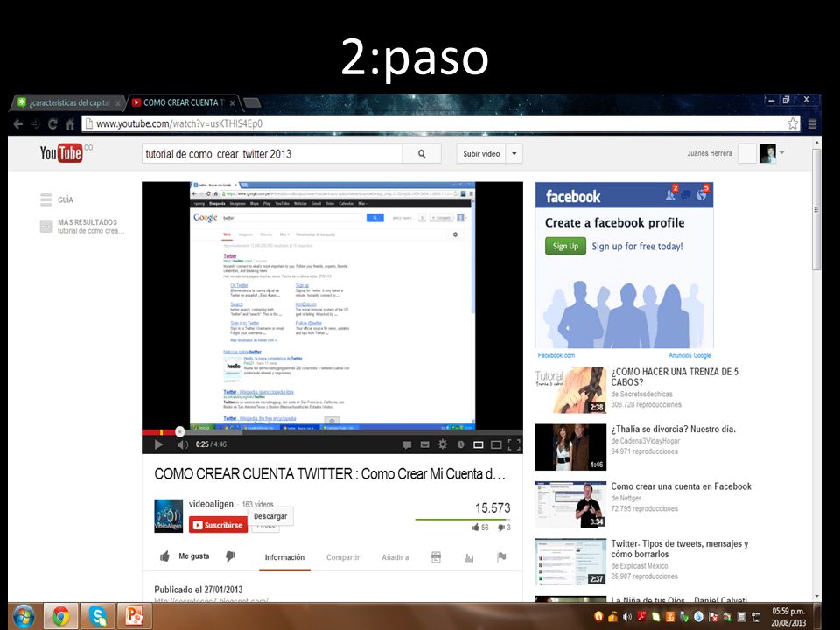
Task: Click Chrome home button
Action: [x=70, y=124]
